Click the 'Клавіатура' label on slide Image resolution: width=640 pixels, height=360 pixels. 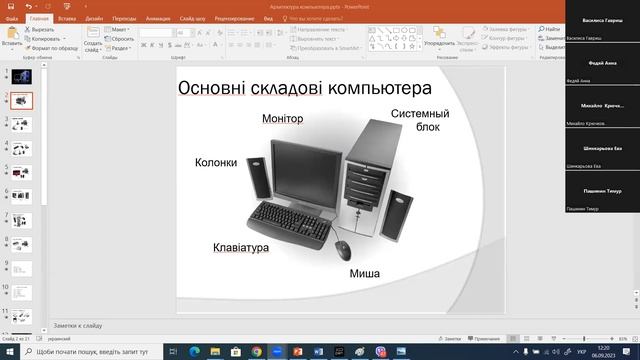[241, 247]
